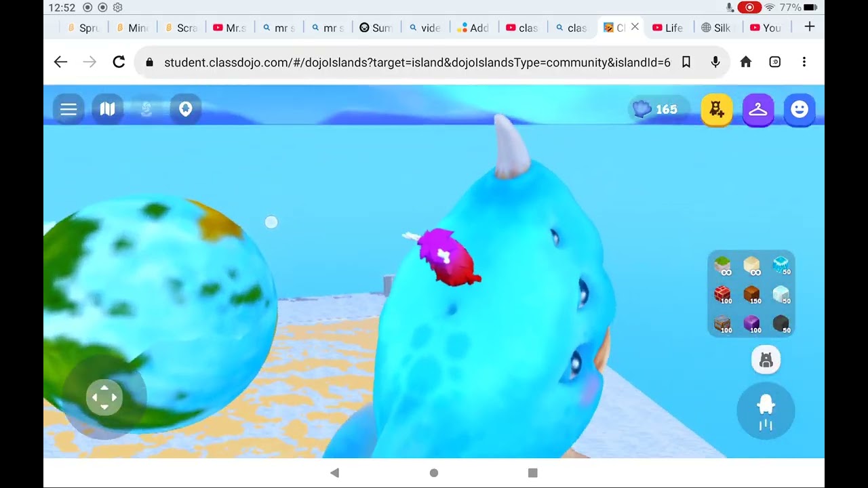The height and width of the screenshot is (488, 868).
Task: Switch to the Life YouTube tab
Action: (x=669, y=28)
